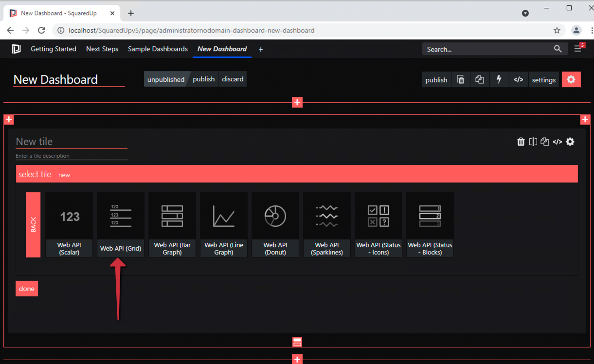Add a new dashboard with the plus icon

pyautogui.click(x=261, y=49)
